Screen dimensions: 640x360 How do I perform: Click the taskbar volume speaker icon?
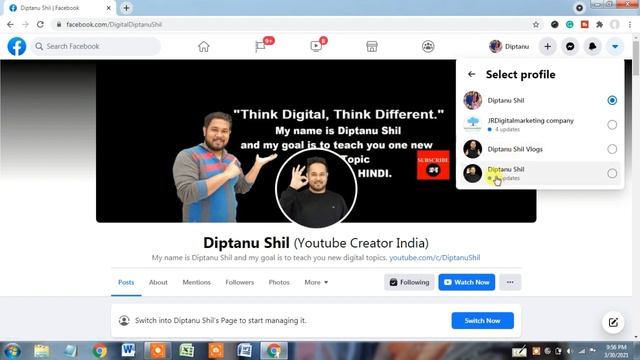pos(570,351)
